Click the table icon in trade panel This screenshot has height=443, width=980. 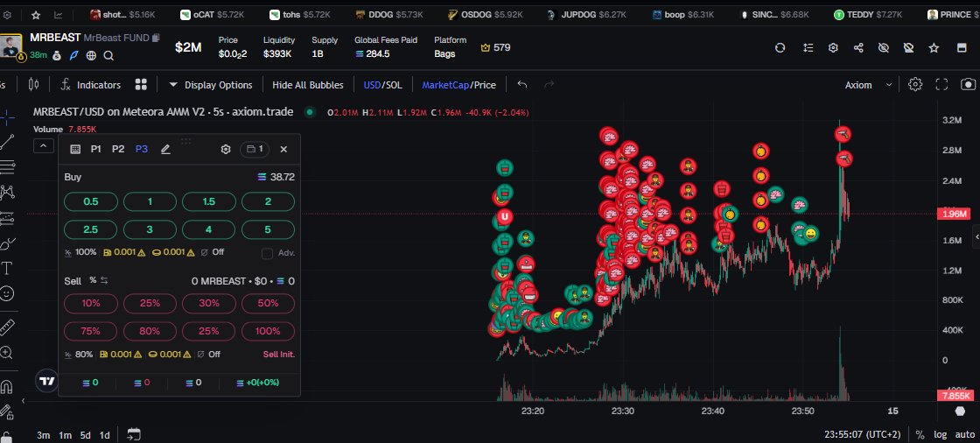[x=75, y=149]
